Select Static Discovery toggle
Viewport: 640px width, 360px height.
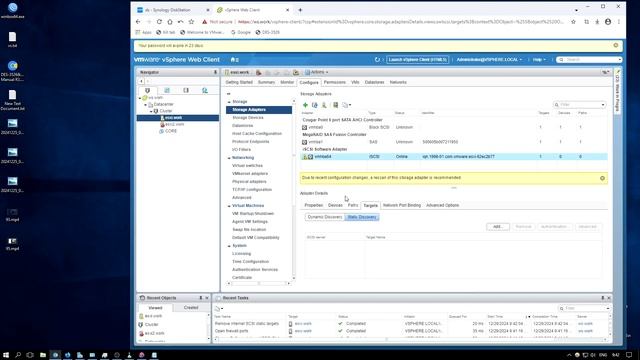[x=362, y=217]
